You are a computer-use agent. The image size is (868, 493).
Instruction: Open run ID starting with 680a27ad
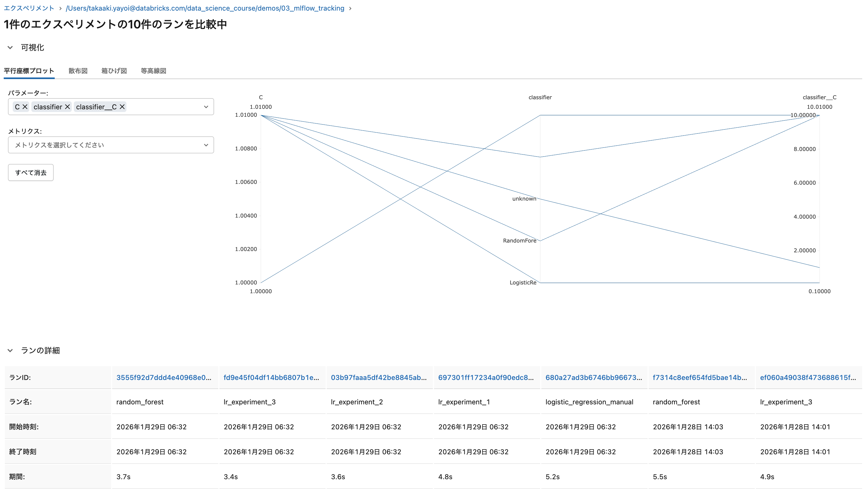pyautogui.click(x=594, y=377)
